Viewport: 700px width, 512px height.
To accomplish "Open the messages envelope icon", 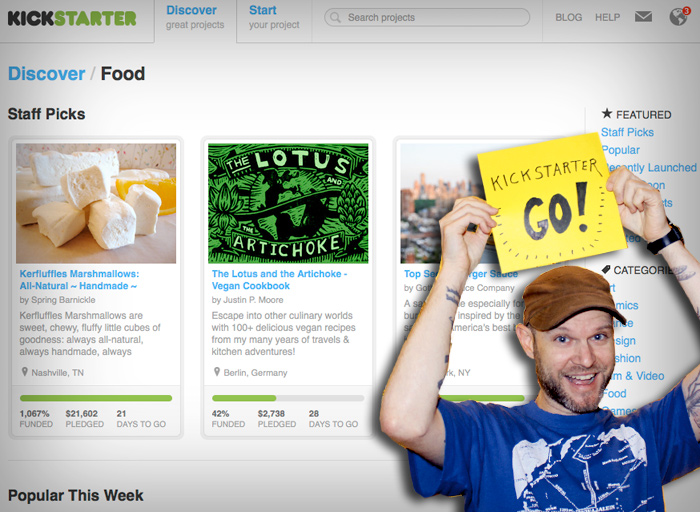I will 643,17.
